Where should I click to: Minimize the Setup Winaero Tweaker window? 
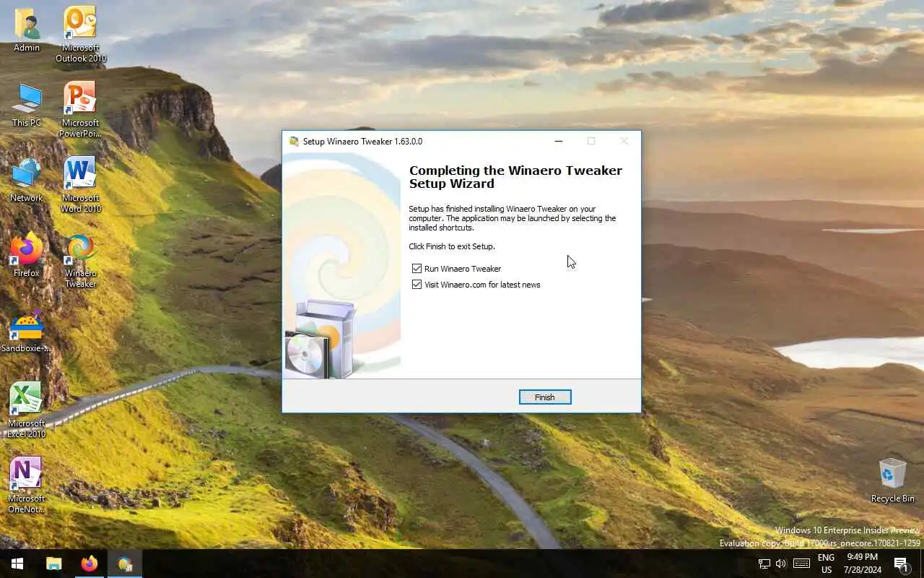click(x=558, y=142)
